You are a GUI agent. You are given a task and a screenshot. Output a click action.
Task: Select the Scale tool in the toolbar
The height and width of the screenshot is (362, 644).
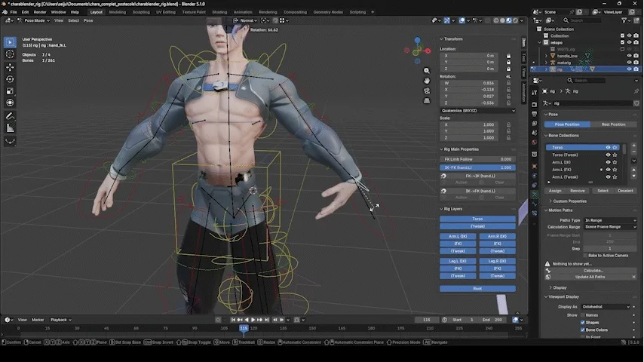(10, 90)
